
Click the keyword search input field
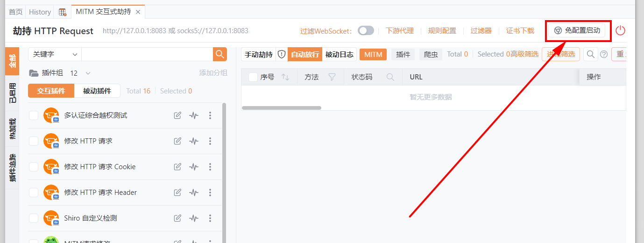pyautogui.click(x=147, y=54)
